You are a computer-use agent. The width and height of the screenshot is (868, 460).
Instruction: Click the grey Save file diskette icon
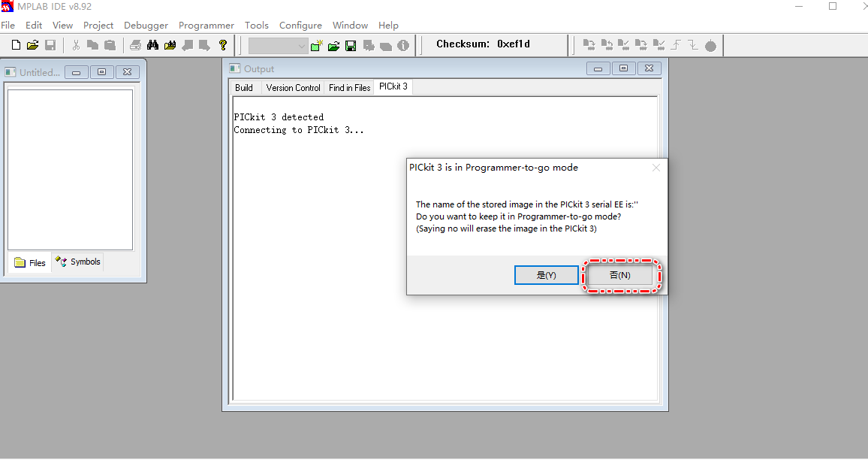click(x=50, y=45)
